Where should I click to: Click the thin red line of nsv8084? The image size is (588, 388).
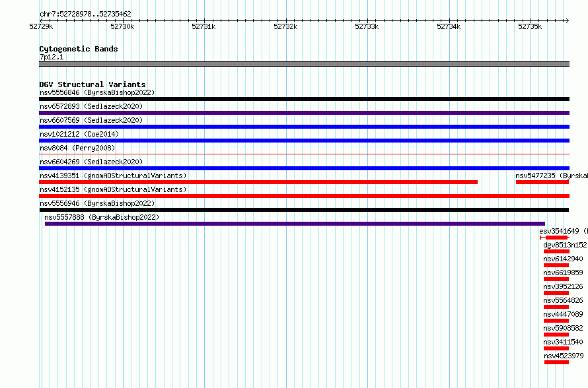click(x=304, y=154)
